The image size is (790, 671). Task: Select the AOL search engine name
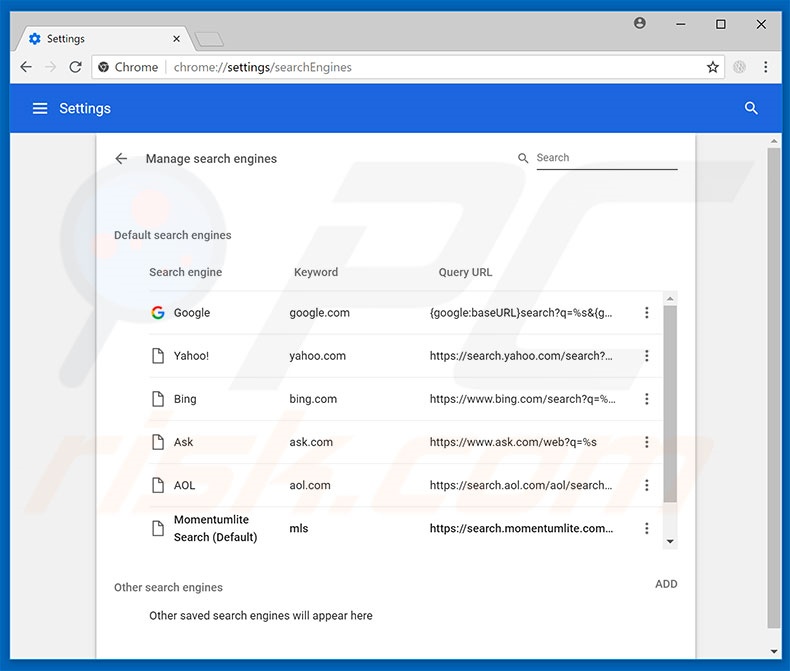184,486
